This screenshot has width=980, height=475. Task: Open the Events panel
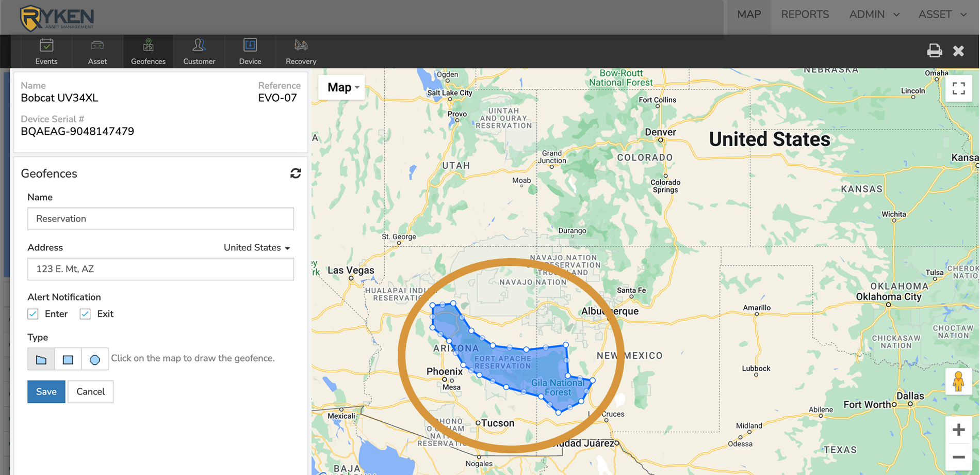point(46,51)
